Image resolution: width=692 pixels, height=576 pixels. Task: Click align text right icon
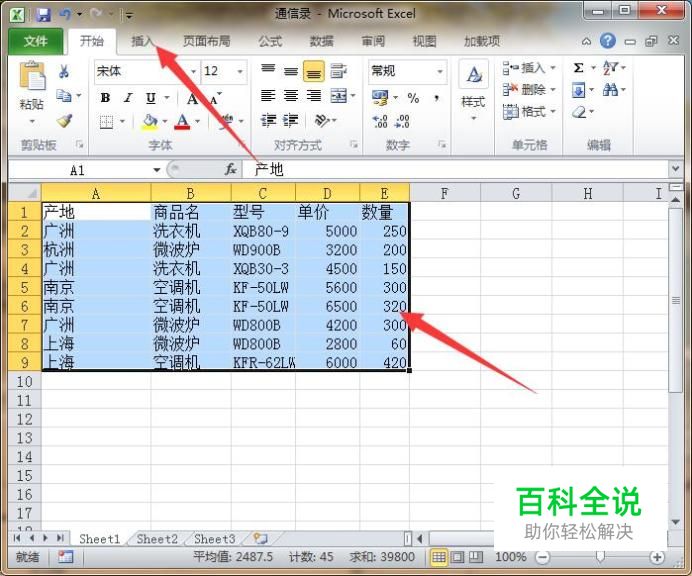(314, 95)
